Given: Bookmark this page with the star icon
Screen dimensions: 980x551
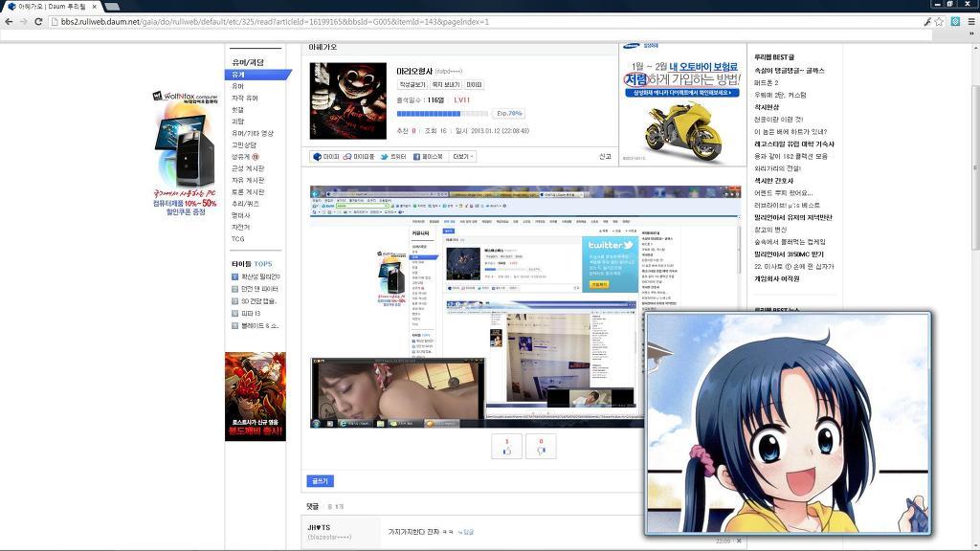Looking at the screenshot, I should (x=939, y=21).
